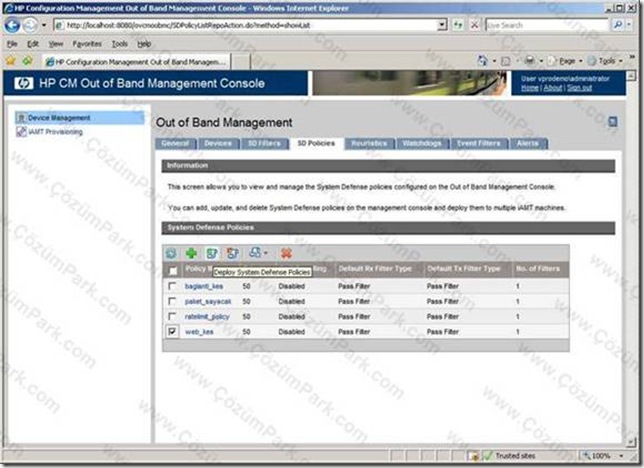Open the Tools dropdown in command bar
The image size is (644, 468).
click(x=606, y=61)
